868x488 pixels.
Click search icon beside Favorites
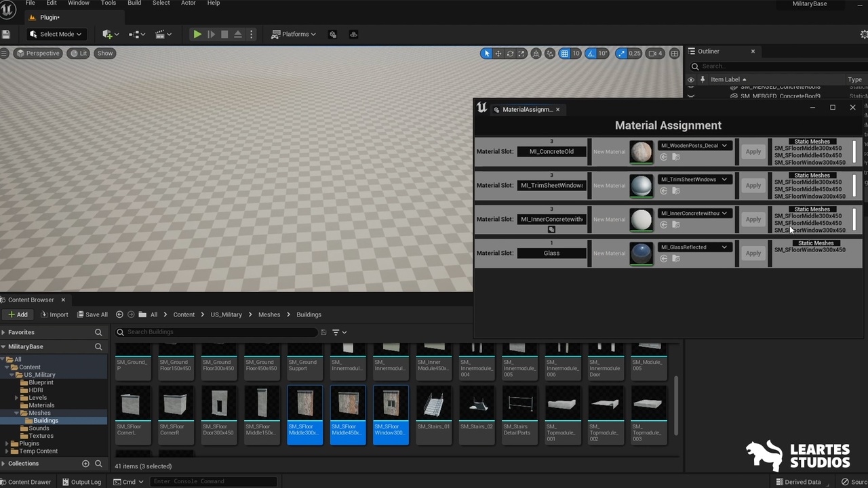(98, 332)
